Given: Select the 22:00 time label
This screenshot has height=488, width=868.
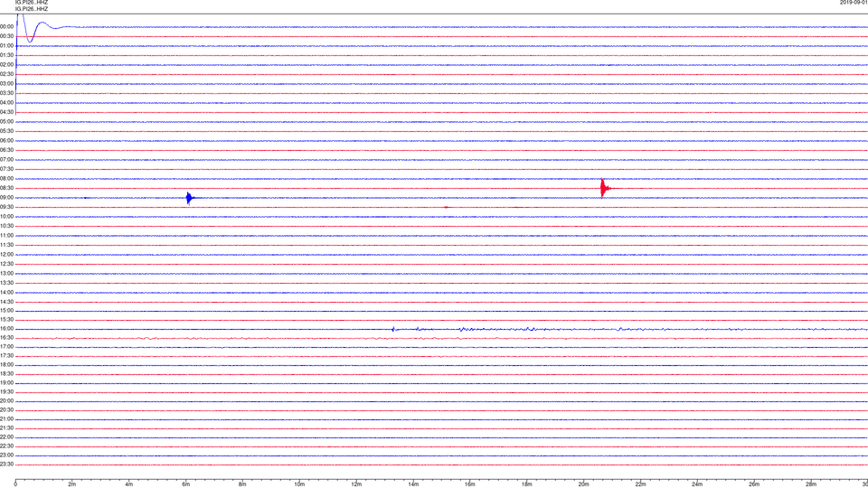Looking at the screenshot, I should click(x=6, y=437).
